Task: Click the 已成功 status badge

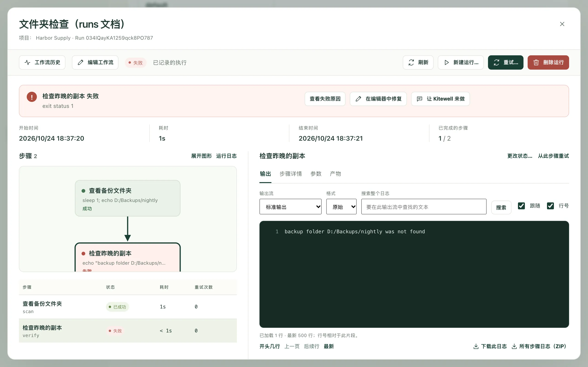Action: (118, 307)
